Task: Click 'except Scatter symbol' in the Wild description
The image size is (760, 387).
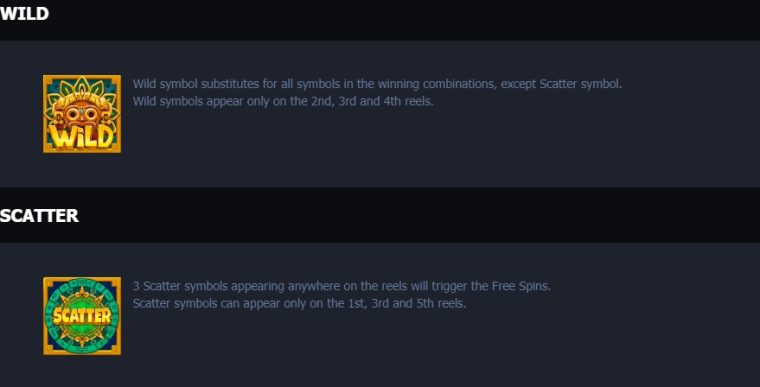Action: (x=561, y=84)
